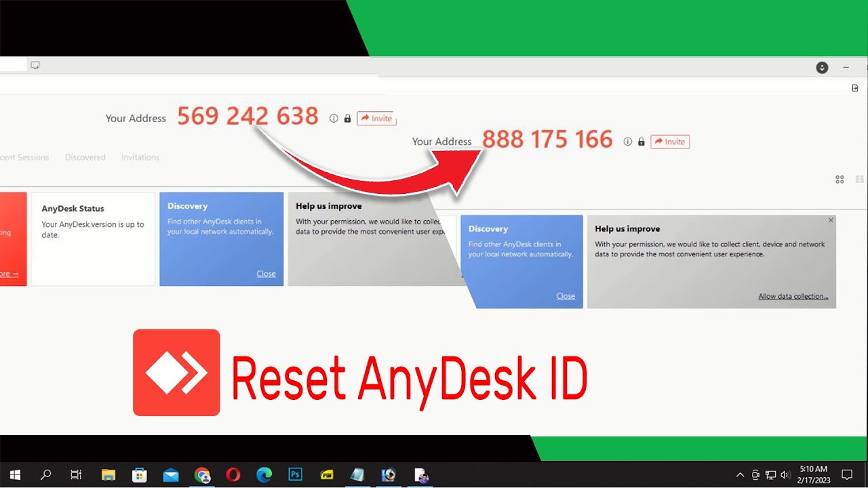868x488 pixels.
Task: Switch to the Notepad taskbar icon
Action: tap(357, 474)
